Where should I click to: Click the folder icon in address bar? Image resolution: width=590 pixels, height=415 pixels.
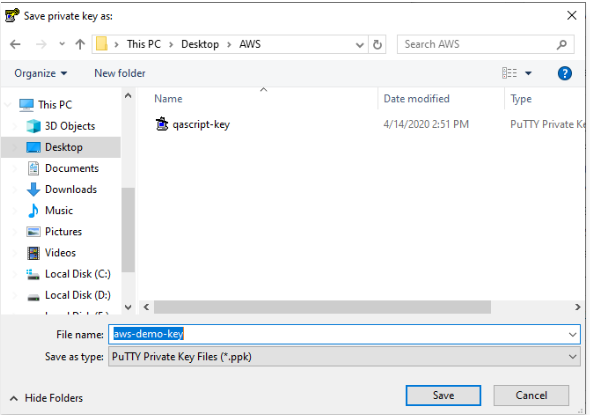pos(102,44)
